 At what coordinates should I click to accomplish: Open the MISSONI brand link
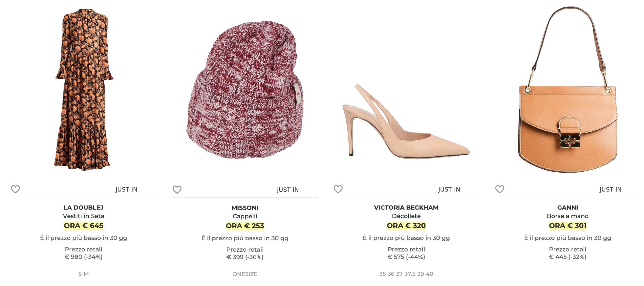pos(245,208)
